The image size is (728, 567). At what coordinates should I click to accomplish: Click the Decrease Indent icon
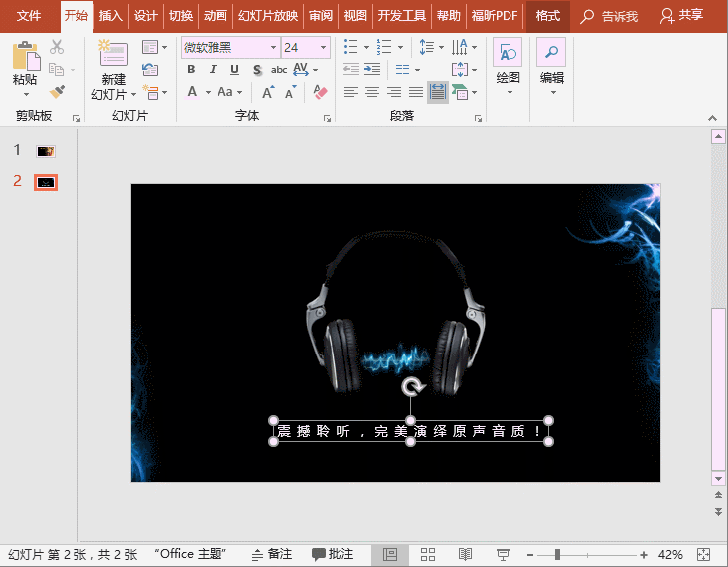[350, 70]
